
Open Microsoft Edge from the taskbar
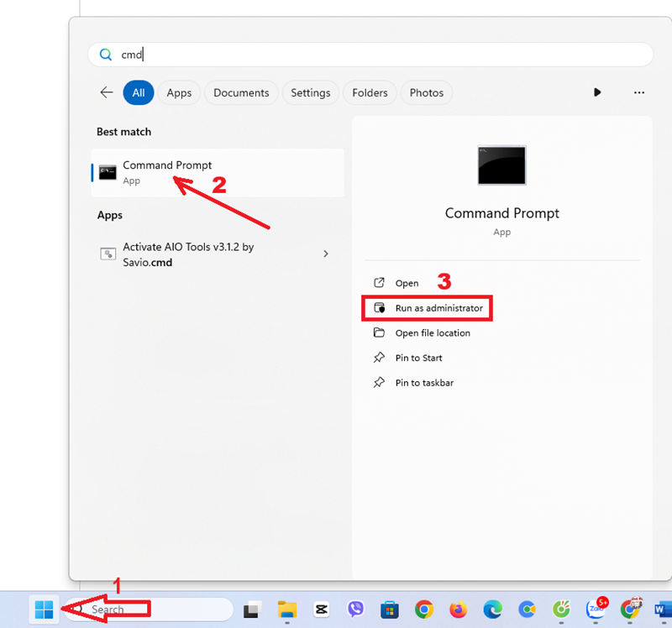click(492, 610)
